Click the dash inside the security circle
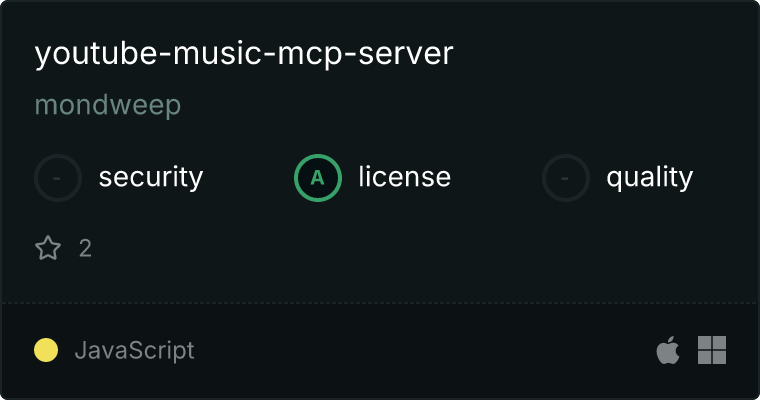This screenshot has width=760, height=400. pyautogui.click(x=57, y=178)
